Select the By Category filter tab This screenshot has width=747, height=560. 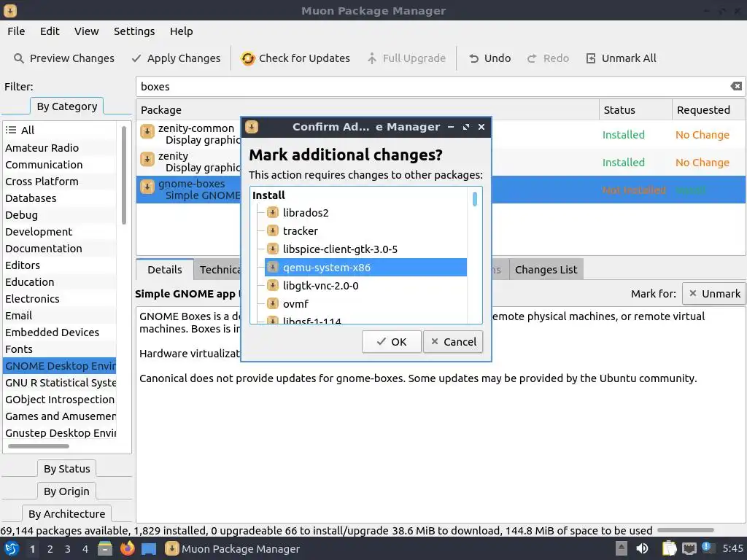point(66,106)
